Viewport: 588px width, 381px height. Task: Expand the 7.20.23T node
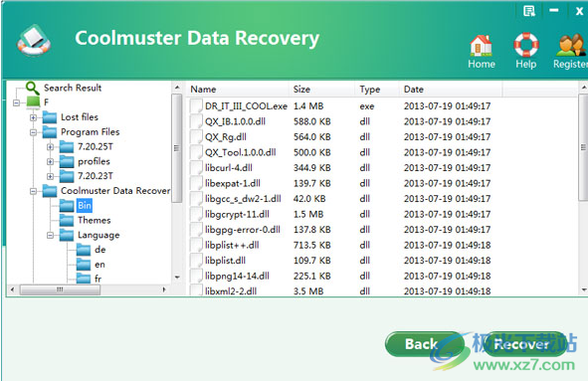(x=50, y=176)
